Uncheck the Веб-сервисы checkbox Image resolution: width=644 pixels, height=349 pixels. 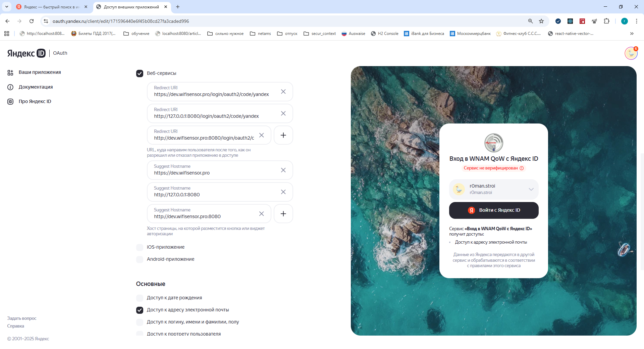(140, 73)
